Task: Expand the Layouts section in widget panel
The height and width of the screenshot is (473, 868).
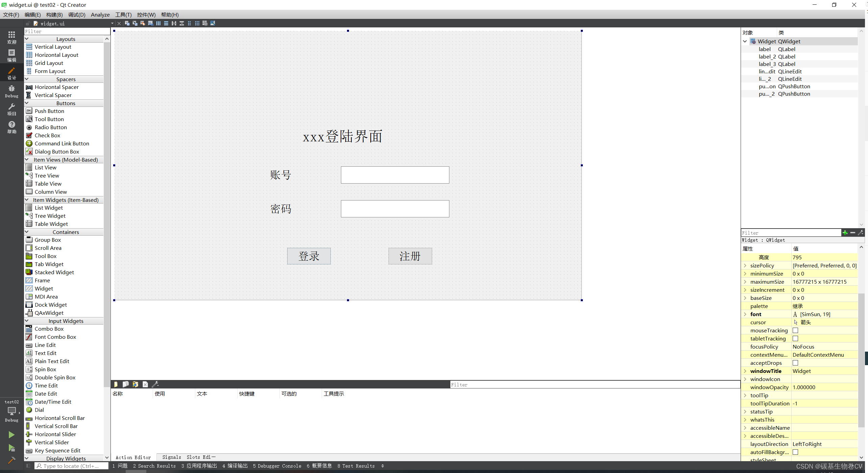Action: coord(65,39)
